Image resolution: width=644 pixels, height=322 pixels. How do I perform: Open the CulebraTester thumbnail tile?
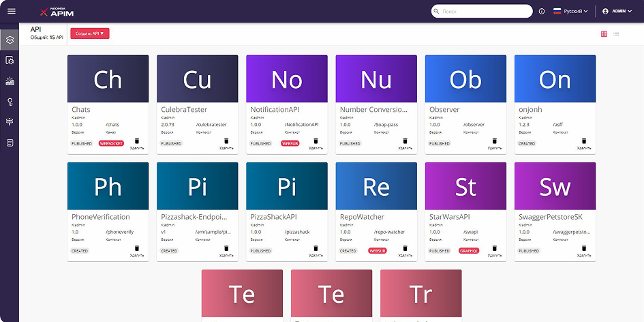pyautogui.click(x=198, y=78)
